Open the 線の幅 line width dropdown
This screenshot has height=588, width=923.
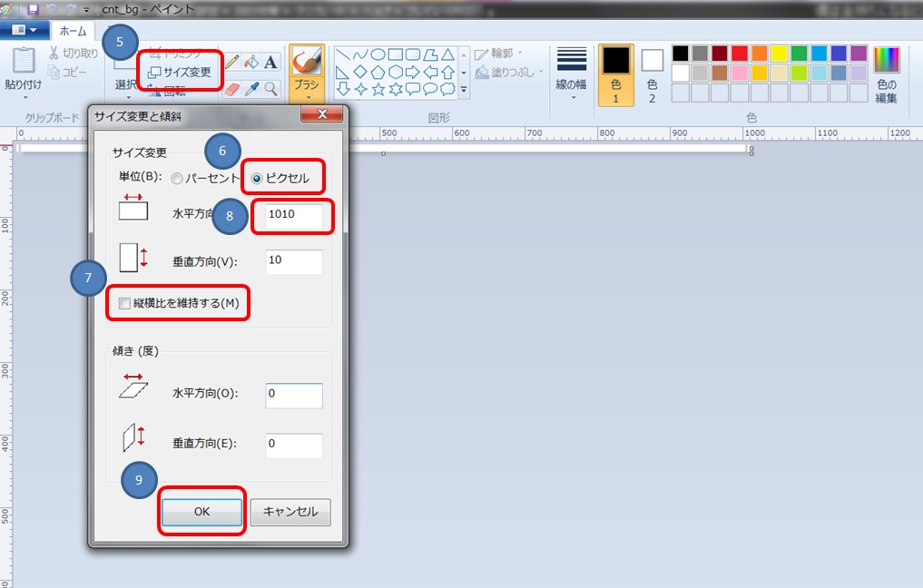coord(571,74)
